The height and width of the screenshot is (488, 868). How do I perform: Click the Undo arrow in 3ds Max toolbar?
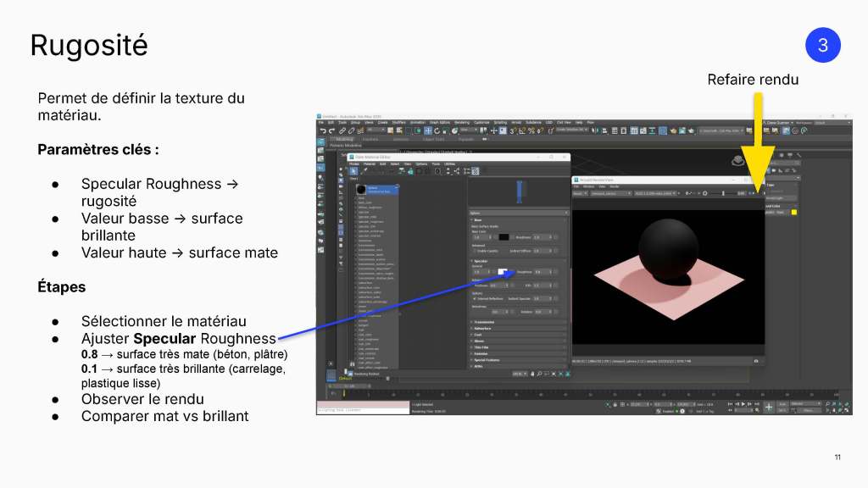pyautogui.click(x=323, y=130)
